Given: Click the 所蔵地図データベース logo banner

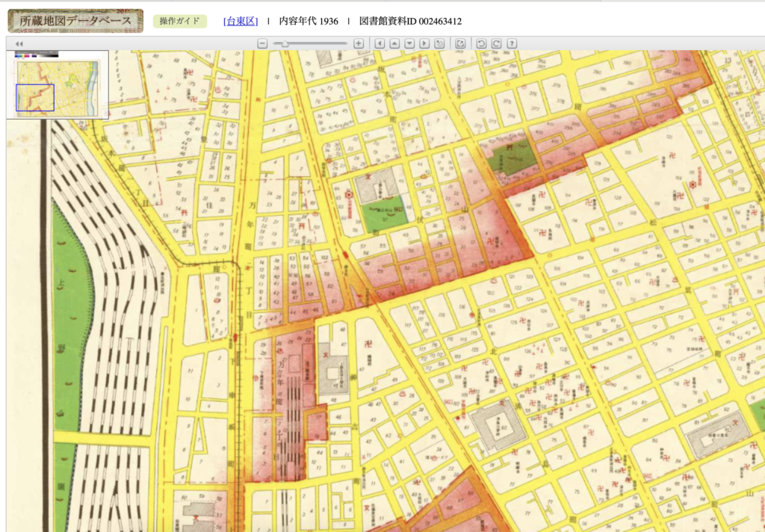Looking at the screenshot, I should tap(75, 21).
